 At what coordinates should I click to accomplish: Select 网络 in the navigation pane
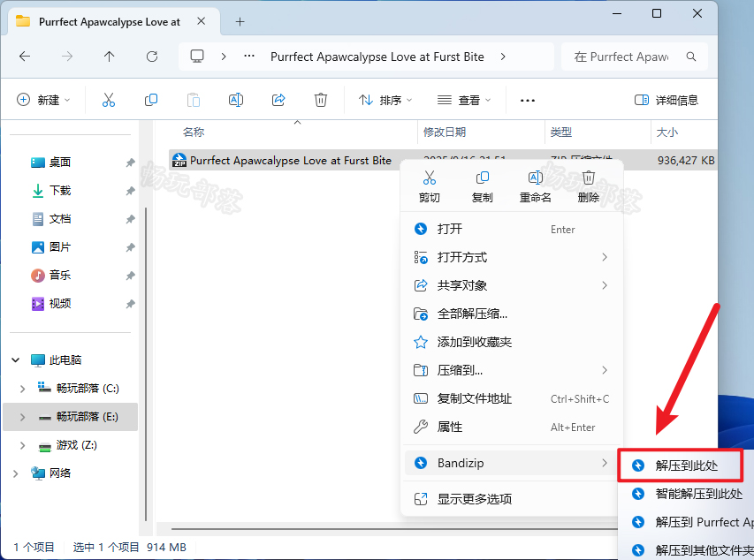pyautogui.click(x=60, y=473)
